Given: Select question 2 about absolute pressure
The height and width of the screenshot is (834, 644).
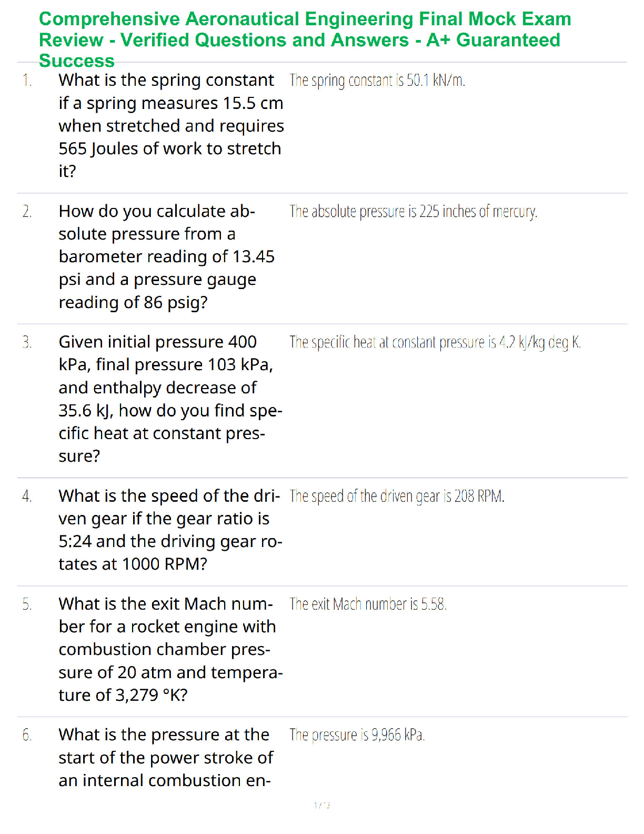Looking at the screenshot, I should coord(167,256).
